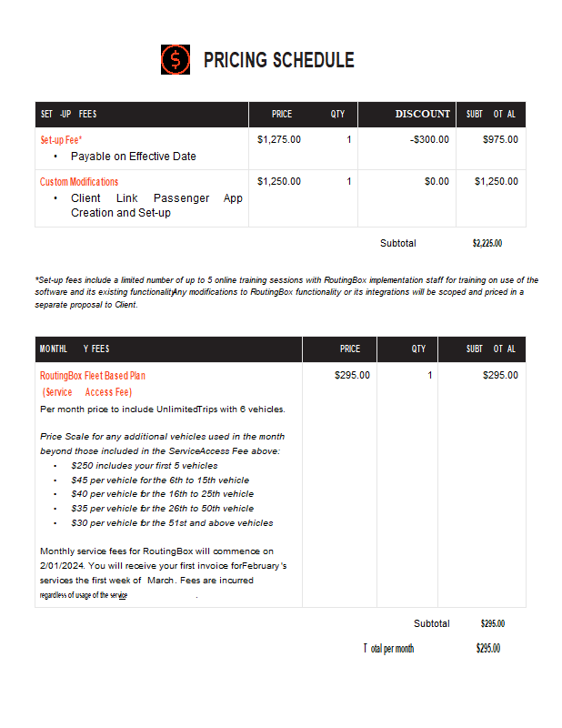Select the $1,275.00 set-up price cell
Viewport: 562px width, 728px height.
coord(279,140)
